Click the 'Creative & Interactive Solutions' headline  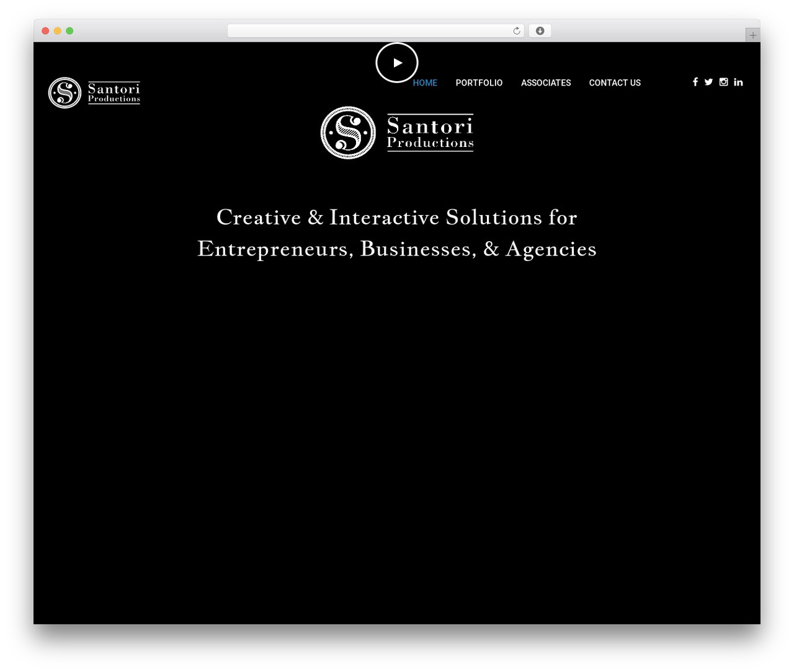(397, 232)
